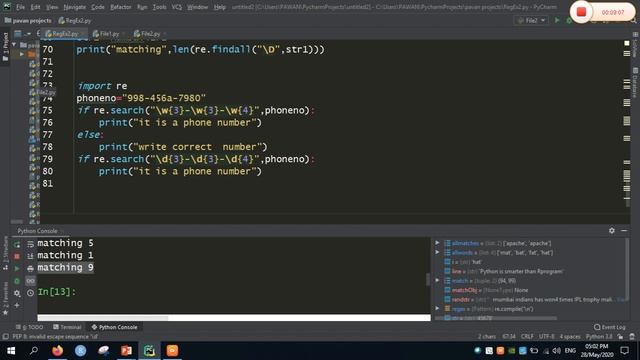Open Database tool window side tab
The image size is (640, 360).
click(x=636, y=82)
